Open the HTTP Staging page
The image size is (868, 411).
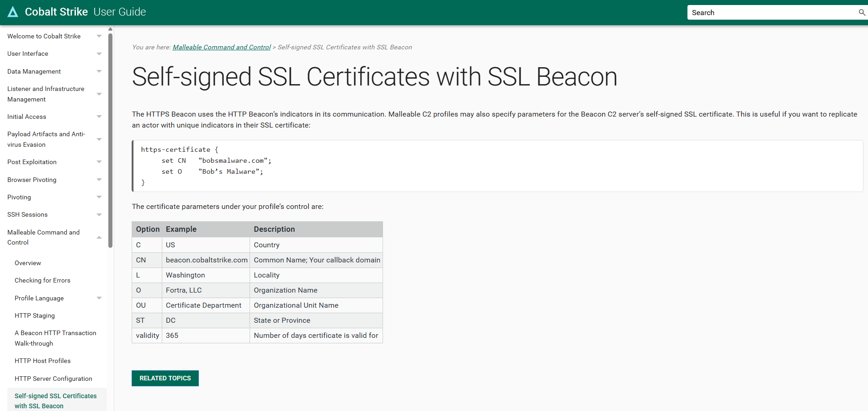pos(35,315)
